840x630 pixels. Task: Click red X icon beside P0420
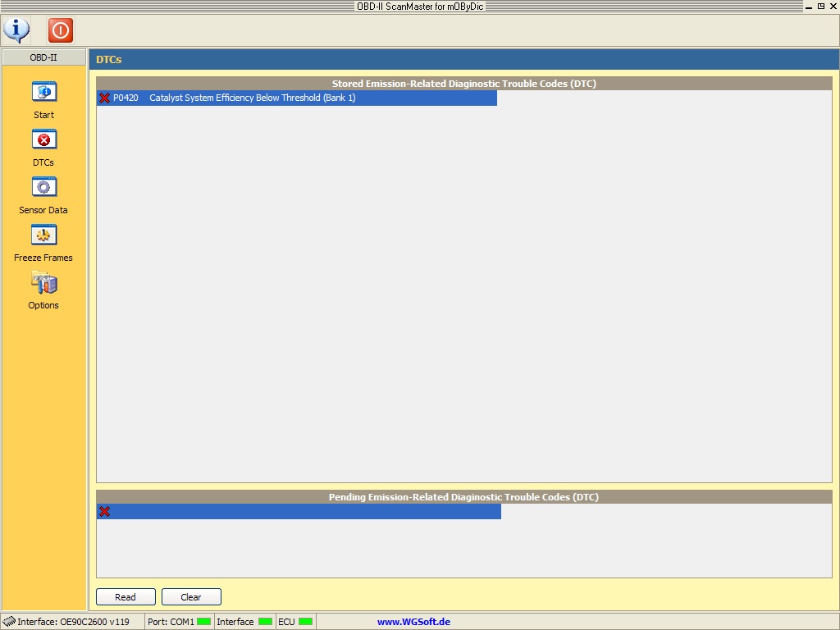click(104, 98)
